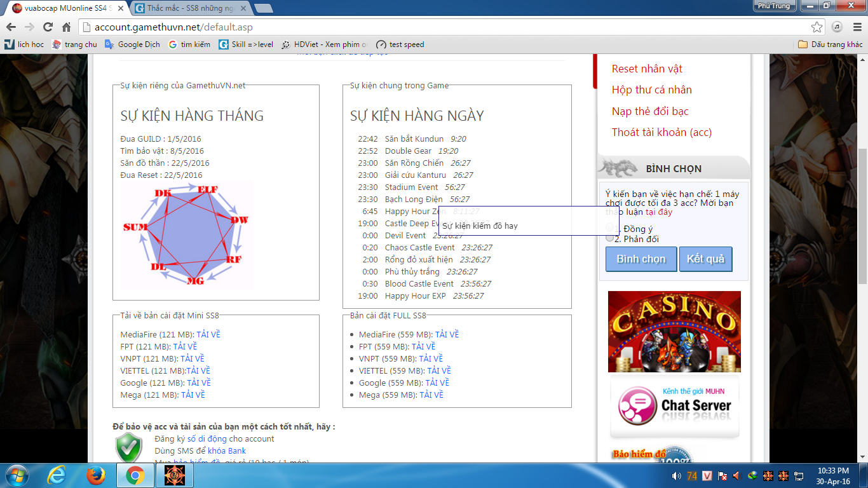
Task: Click the Casino banner image
Action: coord(674,332)
